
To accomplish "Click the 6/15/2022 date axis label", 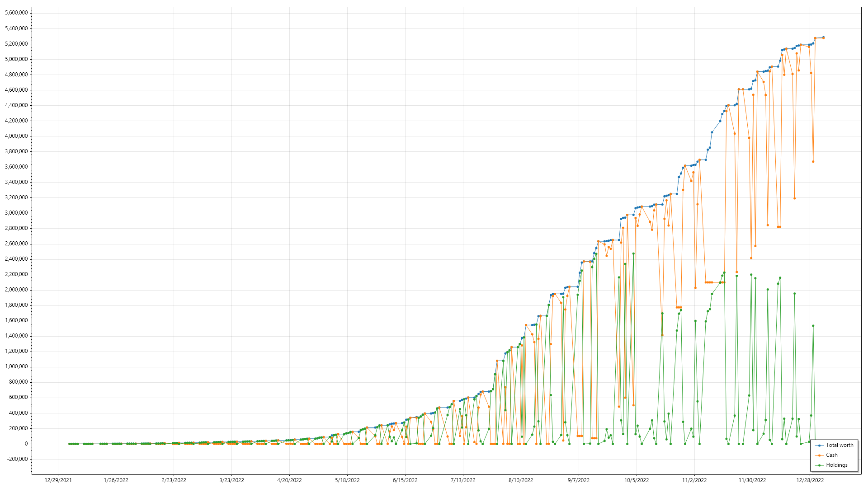I will pyautogui.click(x=405, y=480).
